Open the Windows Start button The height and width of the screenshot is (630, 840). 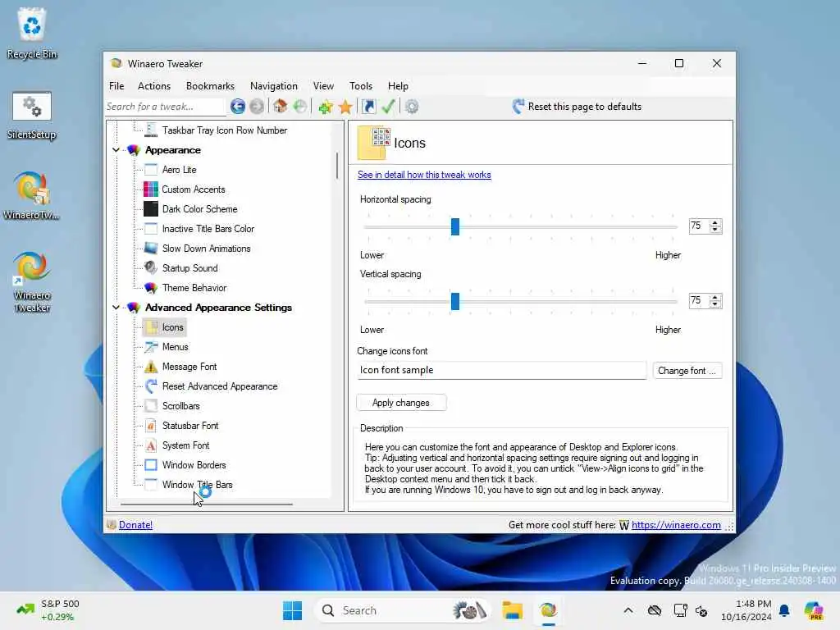pyautogui.click(x=293, y=610)
